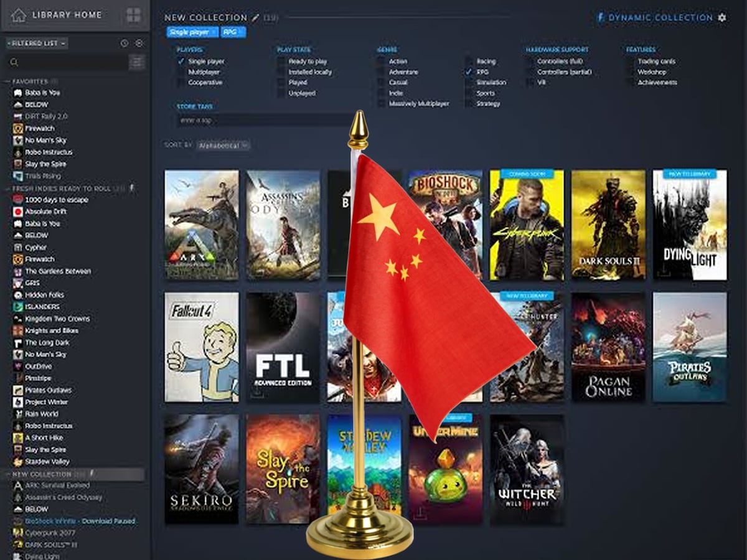
Task: Click the DiRT Rally 2.0 game icon
Action: click(17, 116)
